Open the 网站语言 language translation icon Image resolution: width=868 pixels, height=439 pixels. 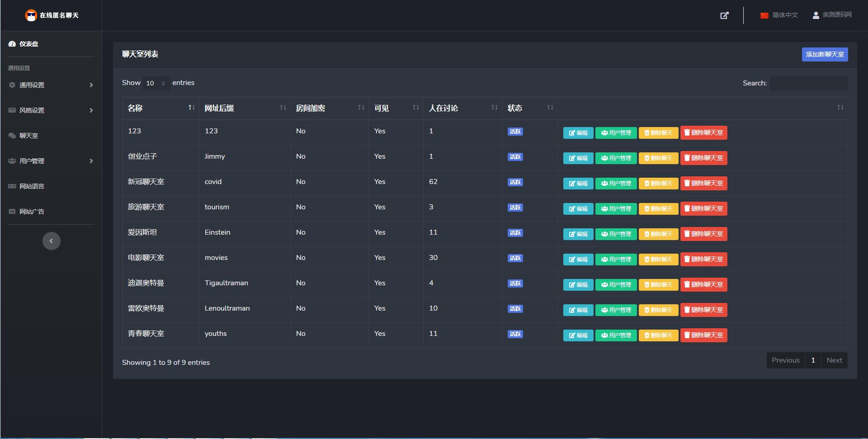click(x=11, y=186)
